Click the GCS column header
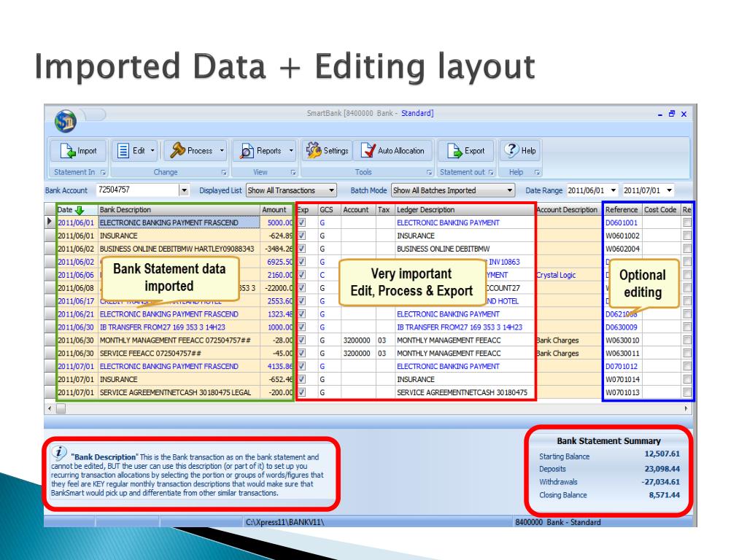The height and width of the screenshot is (560, 747). [x=329, y=210]
